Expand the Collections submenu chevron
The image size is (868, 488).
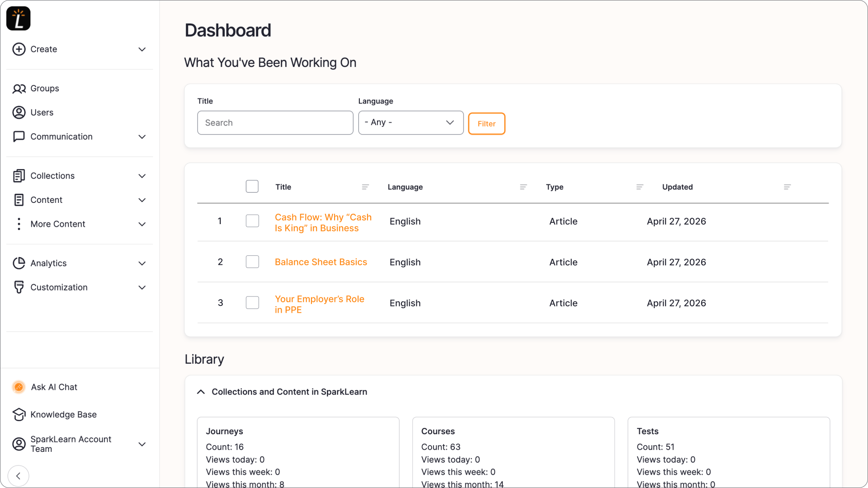[142, 176]
